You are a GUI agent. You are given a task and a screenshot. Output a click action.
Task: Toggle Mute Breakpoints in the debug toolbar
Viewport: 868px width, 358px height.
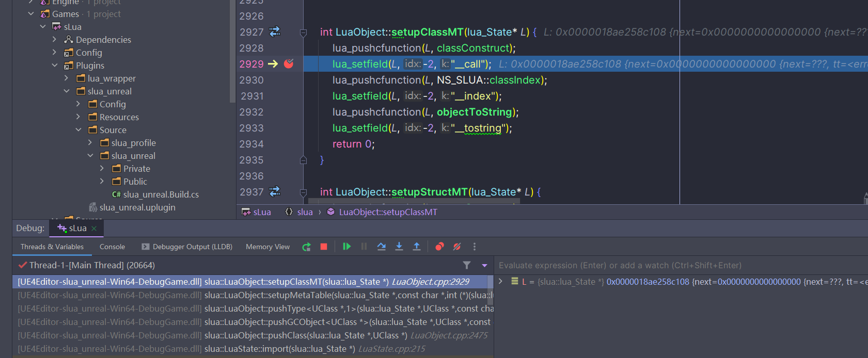tap(457, 247)
